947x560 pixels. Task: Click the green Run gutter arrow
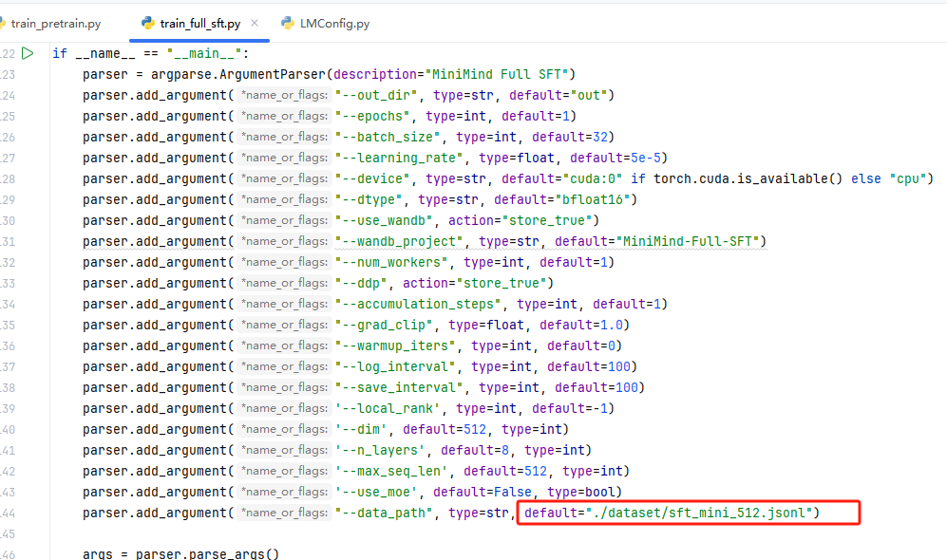28,53
